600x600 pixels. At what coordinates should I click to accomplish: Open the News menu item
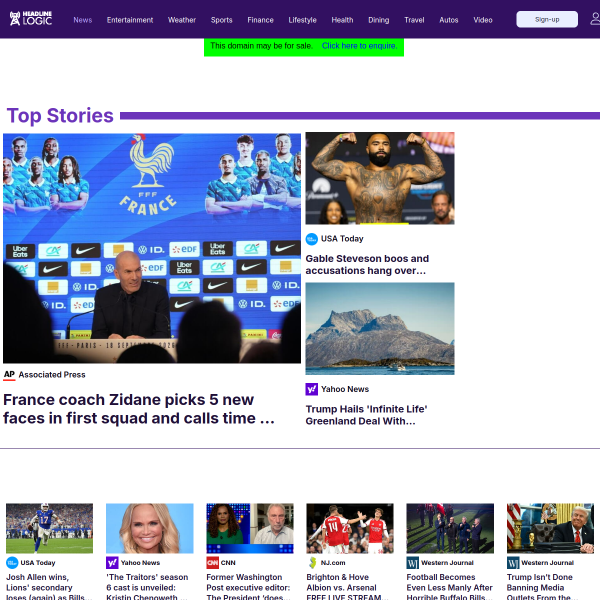click(83, 20)
